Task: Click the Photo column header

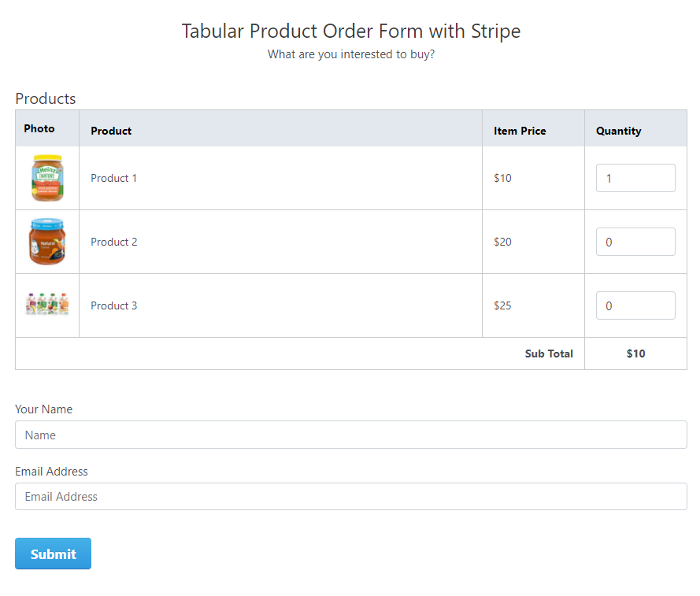Action: (39, 128)
